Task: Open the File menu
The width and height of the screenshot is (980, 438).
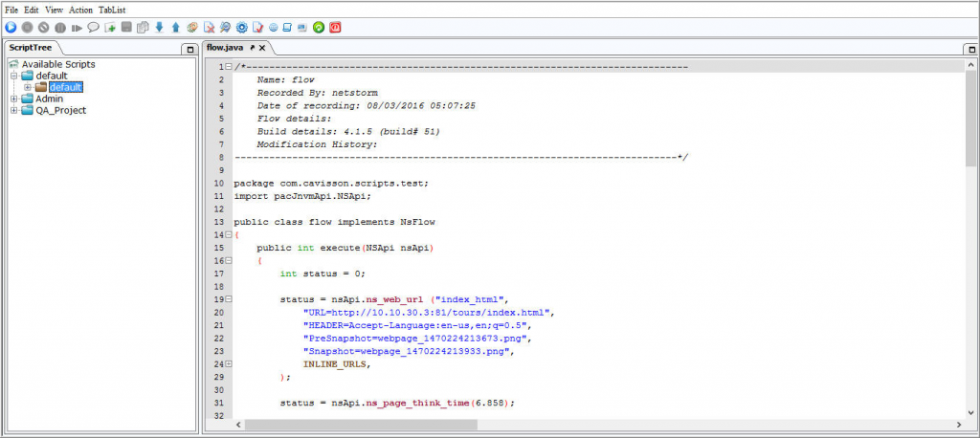Action: (11, 10)
